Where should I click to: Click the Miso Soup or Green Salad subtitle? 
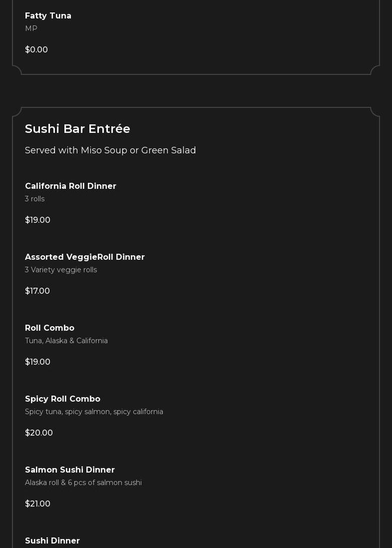click(x=110, y=150)
